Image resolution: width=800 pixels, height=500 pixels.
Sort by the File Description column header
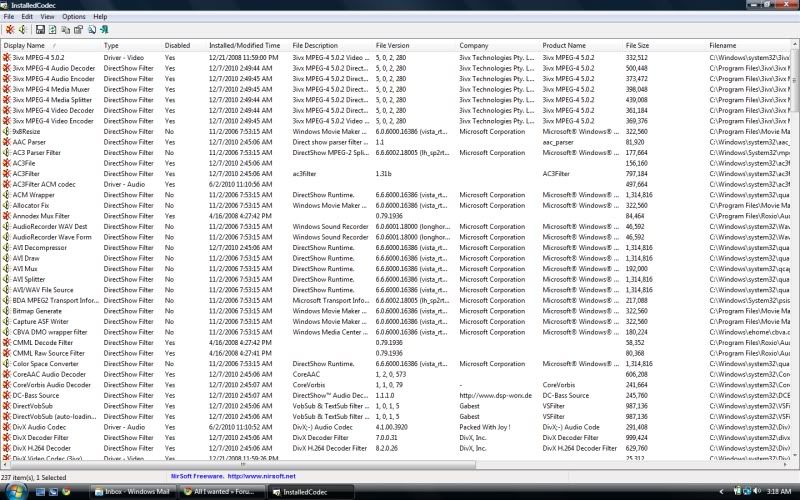332,45
